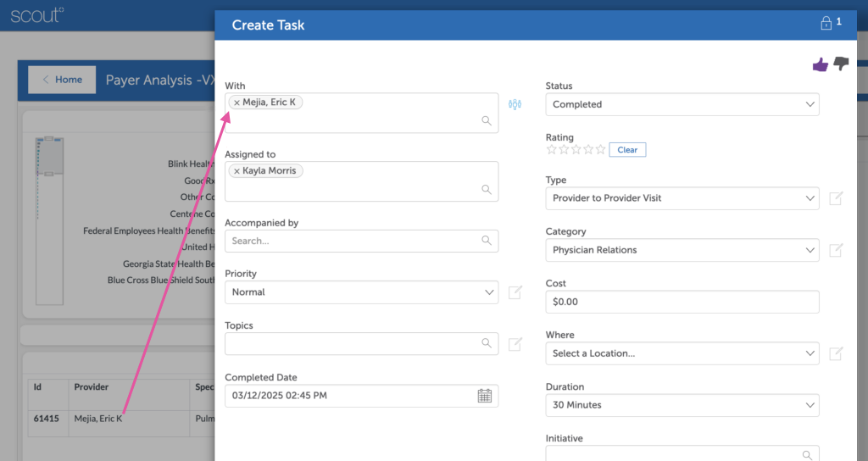Open the Priority dropdown set to Normal

tap(361, 292)
